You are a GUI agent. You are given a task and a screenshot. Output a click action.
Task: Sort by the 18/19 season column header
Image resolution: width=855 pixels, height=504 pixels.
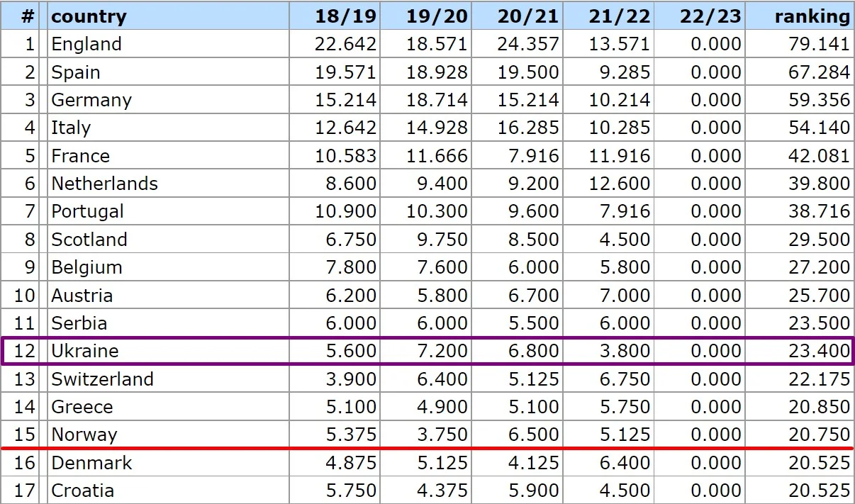345,16
